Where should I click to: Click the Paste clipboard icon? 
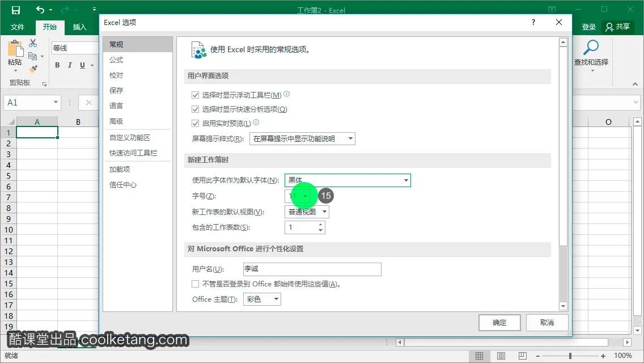point(15,49)
